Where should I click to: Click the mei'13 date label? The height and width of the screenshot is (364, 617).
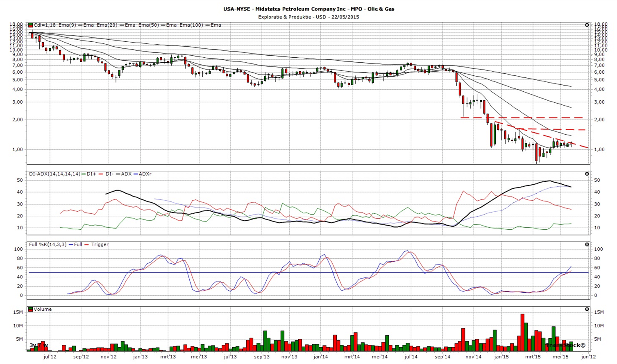click(x=199, y=357)
